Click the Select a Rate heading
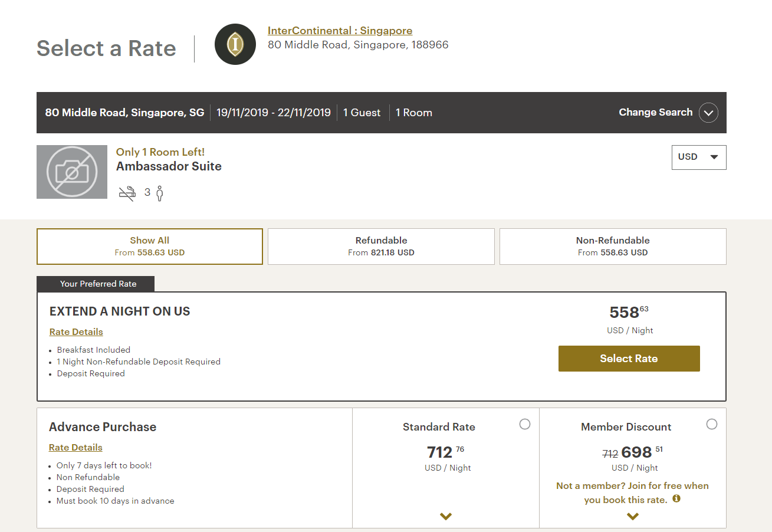This screenshot has height=532, width=772. pos(106,48)
